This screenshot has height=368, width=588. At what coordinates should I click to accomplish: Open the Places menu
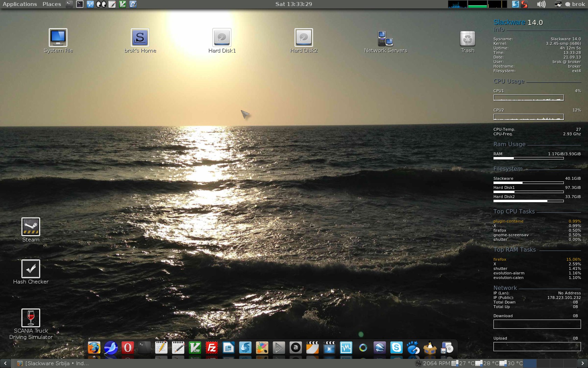51,4
